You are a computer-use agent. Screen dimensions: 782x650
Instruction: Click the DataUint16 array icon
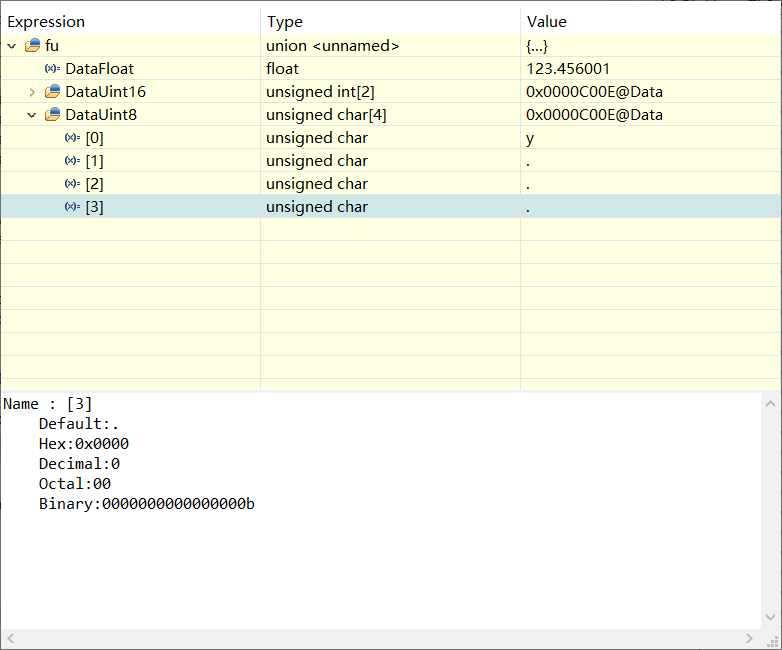point(53,92)
